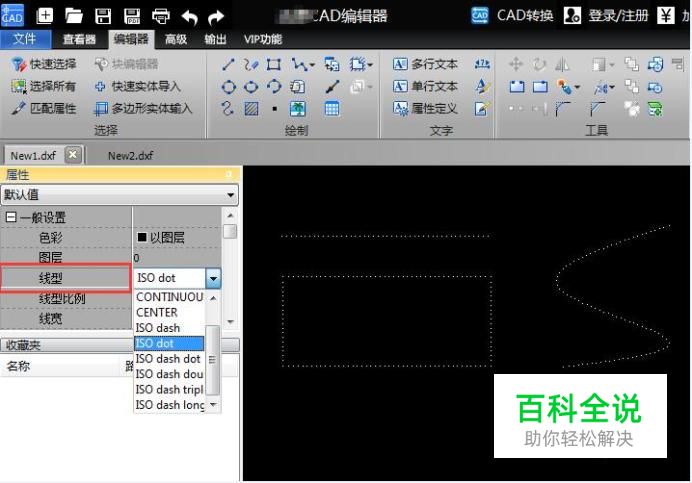Select ISO dash triple linetype option
This screenshot has width=692, height=483.
click(x=169, y=389)
